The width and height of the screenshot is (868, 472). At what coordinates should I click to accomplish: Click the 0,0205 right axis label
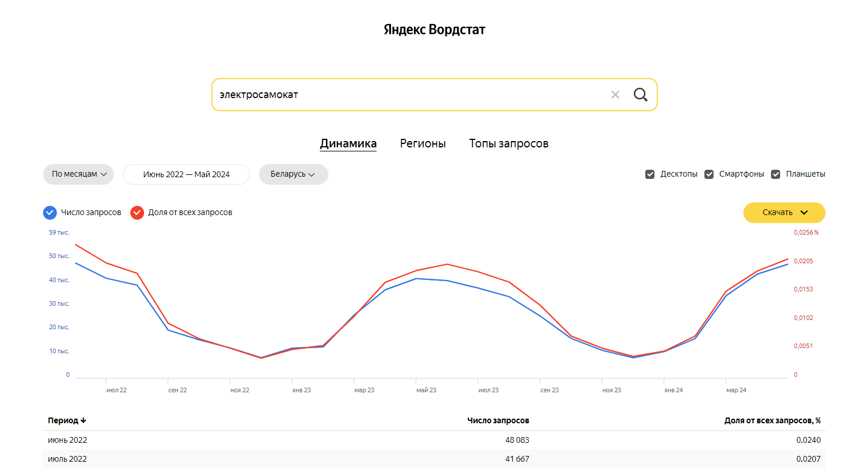tap(804, 261)
